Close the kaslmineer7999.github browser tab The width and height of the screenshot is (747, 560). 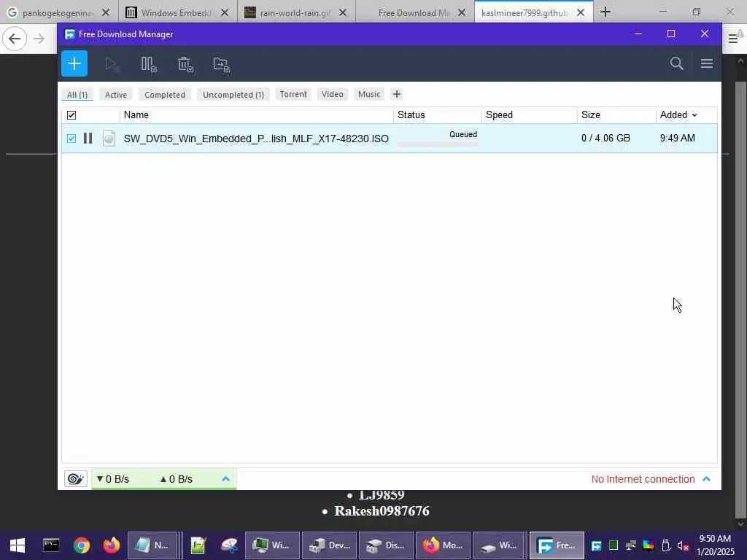tap(581, 13)
